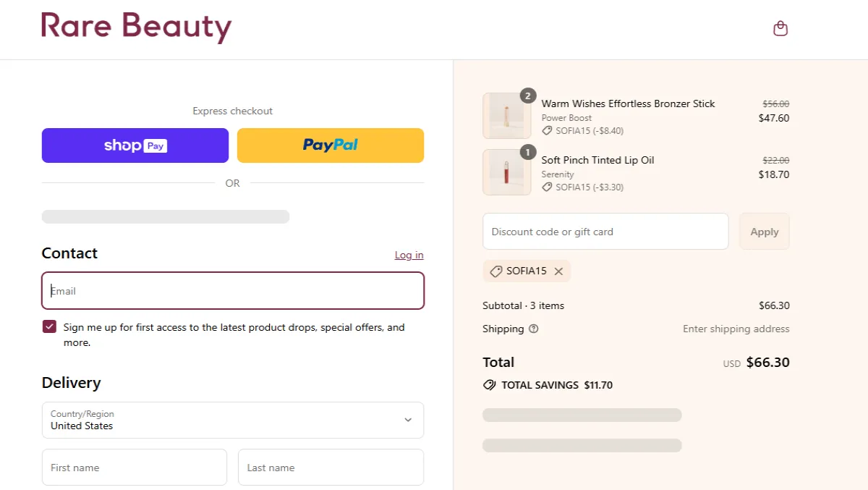The image size is (868, 490).
Task: Click the Last name field
Action: tap(331, 468)
